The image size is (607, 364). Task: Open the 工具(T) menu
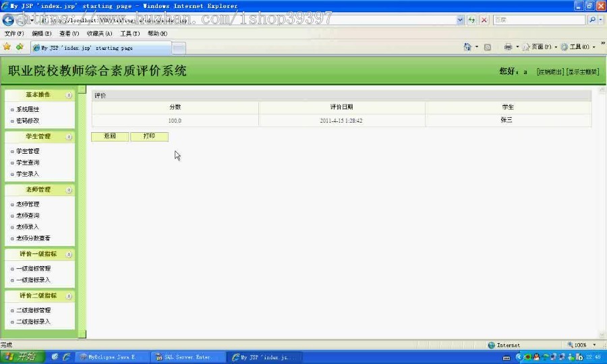pos(129,34)
